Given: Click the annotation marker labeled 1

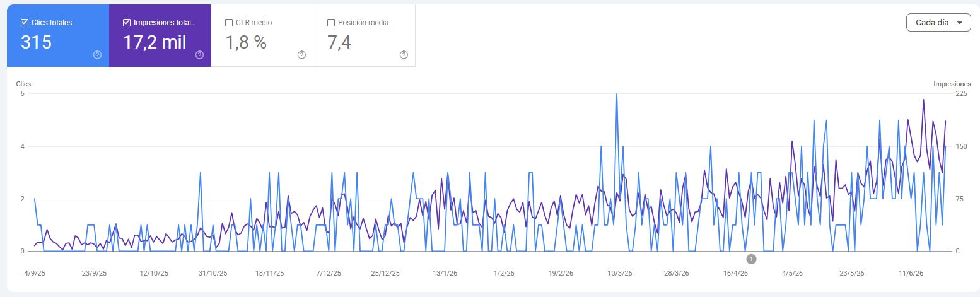Looking at the screenshot, I should pos(751,259).
